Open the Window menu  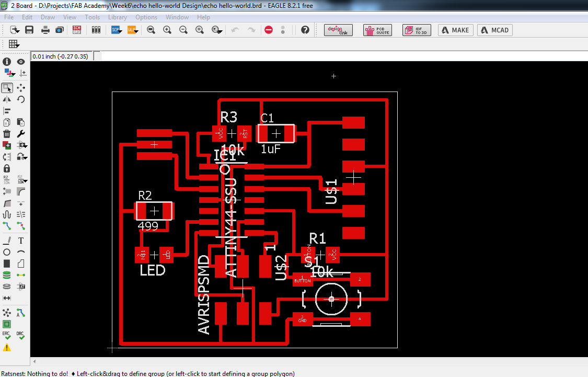[177, 17]
